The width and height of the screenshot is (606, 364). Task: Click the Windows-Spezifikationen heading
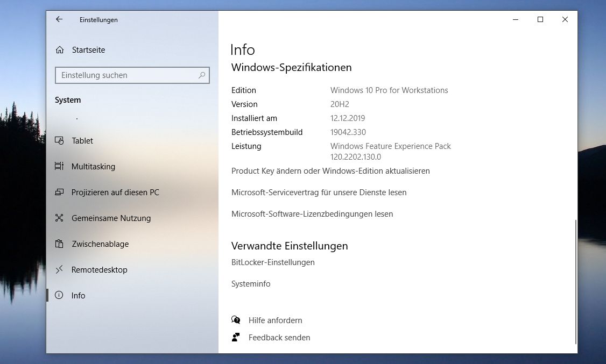click(x=291, y=68)
